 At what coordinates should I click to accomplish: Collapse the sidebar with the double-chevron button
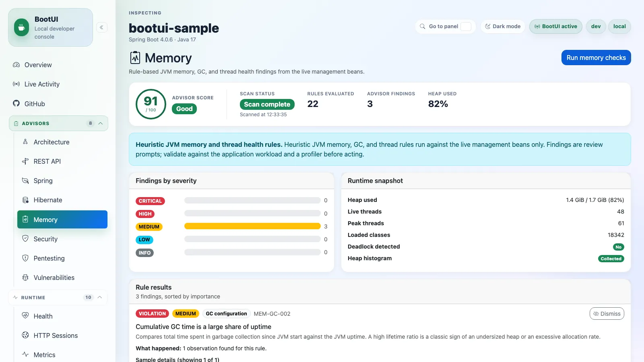101,27
